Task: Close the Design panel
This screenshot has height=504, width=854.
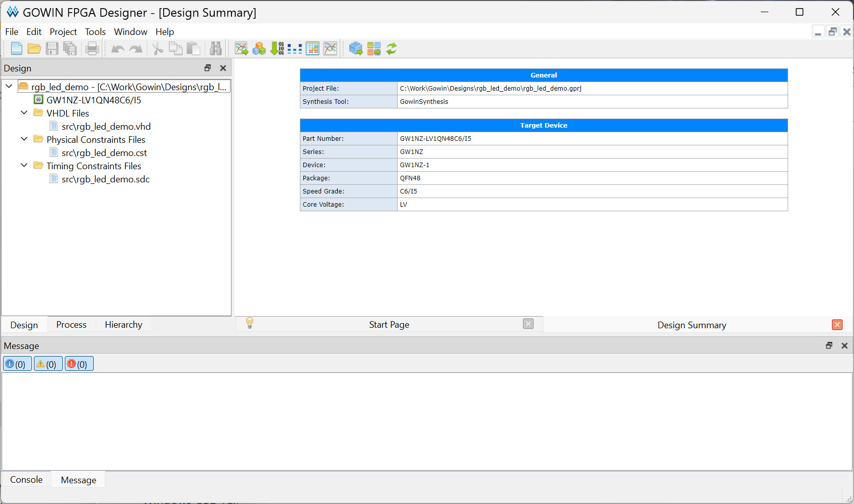Action: click(223, 68)
